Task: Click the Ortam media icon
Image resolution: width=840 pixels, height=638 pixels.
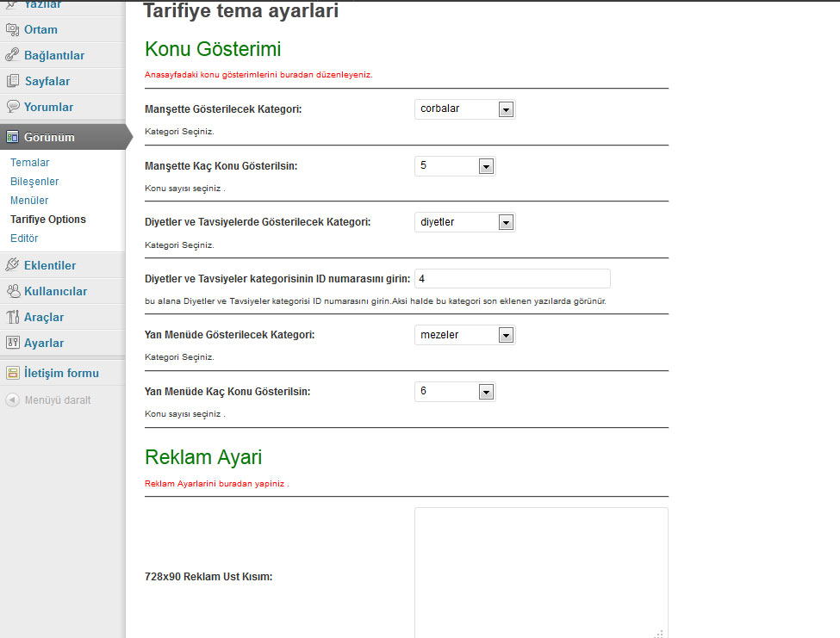Action: (x=12, y=29)
